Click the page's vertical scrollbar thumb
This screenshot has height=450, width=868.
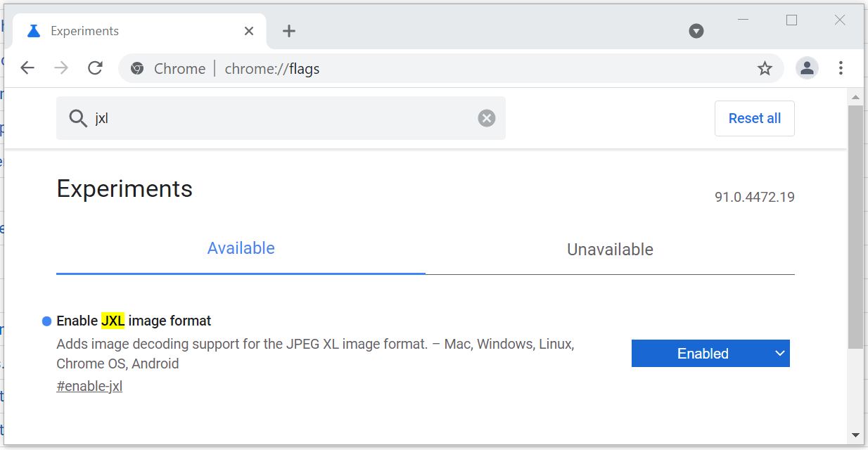[855, 226]
